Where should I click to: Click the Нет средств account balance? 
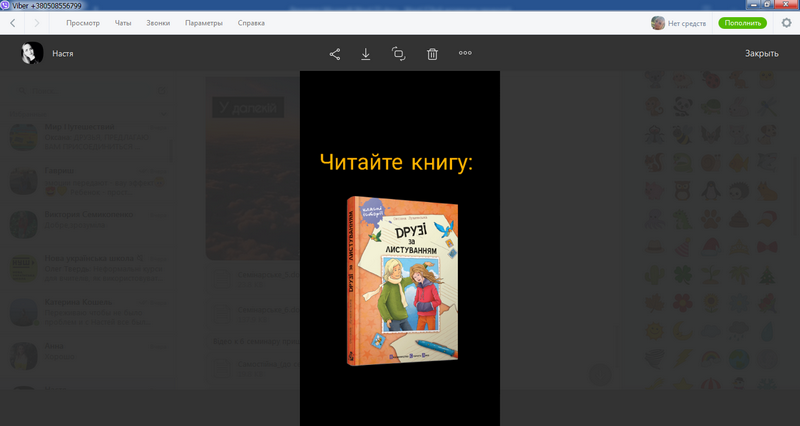pyautogui.click(x=687, y=23)
